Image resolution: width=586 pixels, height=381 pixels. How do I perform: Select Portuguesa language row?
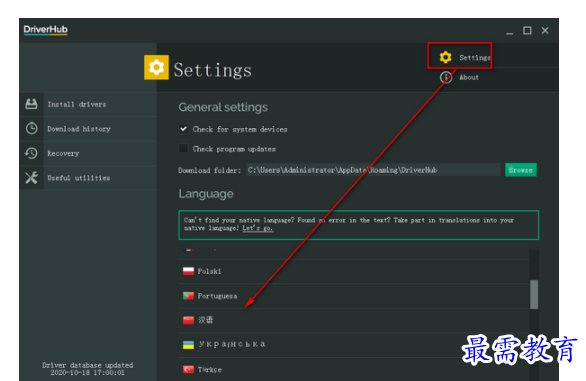(x=354, y=296)
